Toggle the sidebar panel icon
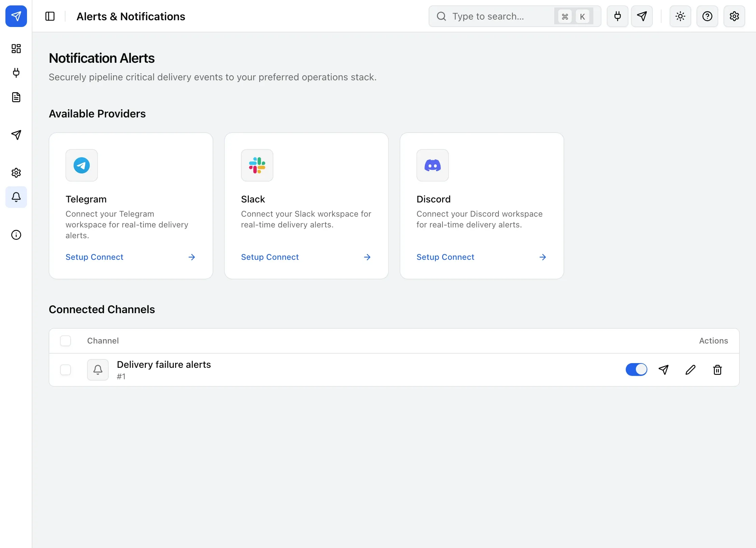The height and width of the screenshot is (548, 756). click(50, 16)
